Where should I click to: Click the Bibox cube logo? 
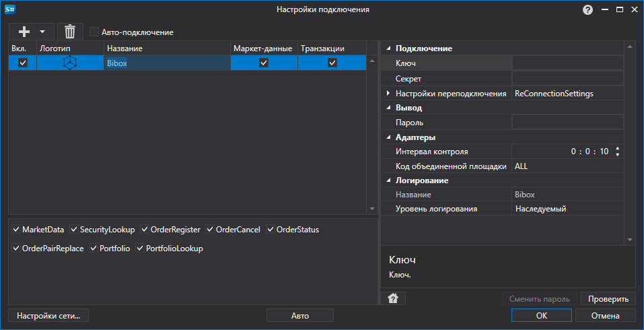70,63
